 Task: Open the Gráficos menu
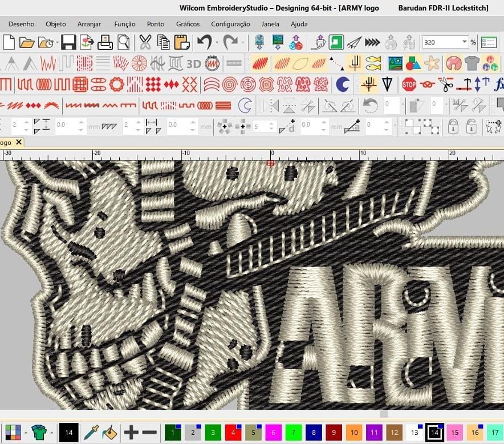point(188,24)
